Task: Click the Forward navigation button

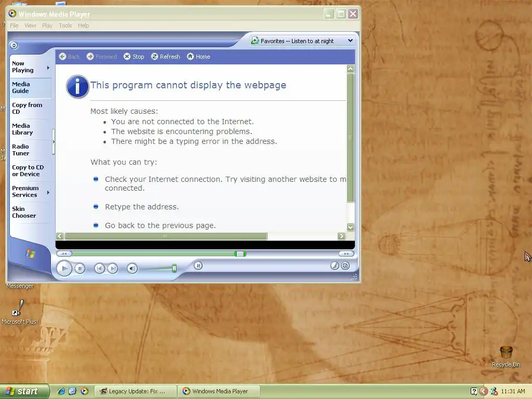Action: click(101, 57)
